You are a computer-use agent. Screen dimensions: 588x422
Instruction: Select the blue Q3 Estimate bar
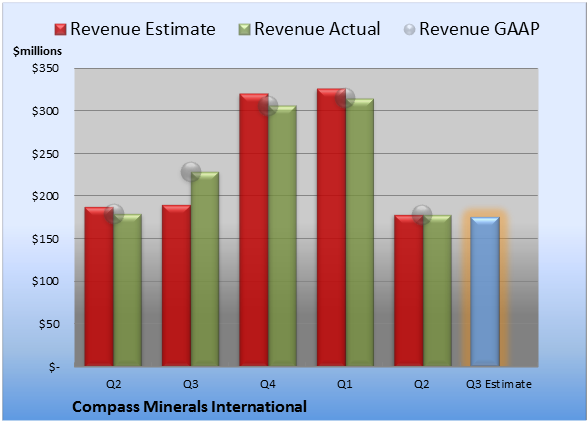[x=485, y=291]
